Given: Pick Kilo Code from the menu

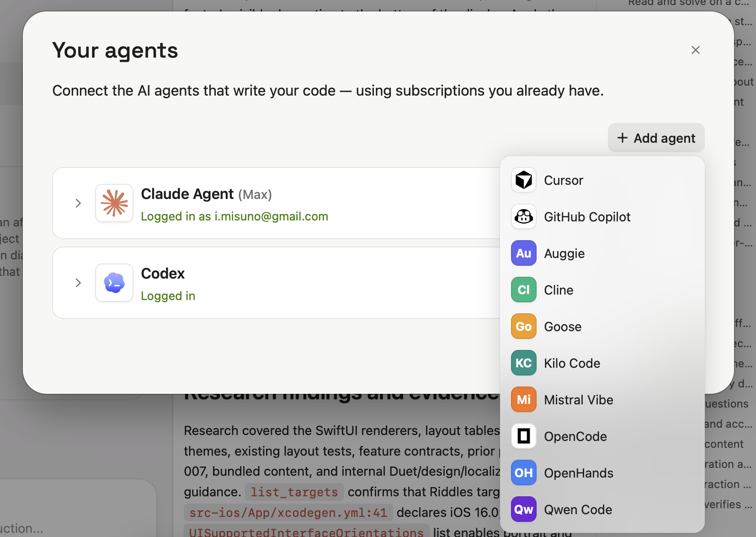Looking at the screenshot, I should pyautogui.click(x=602, y=363).
